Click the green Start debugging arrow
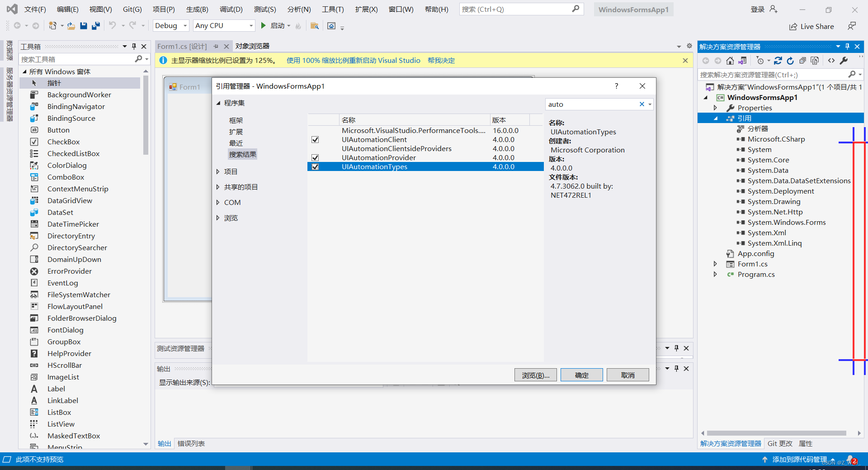Screen dimensions: 868x470 pos(264,26)
